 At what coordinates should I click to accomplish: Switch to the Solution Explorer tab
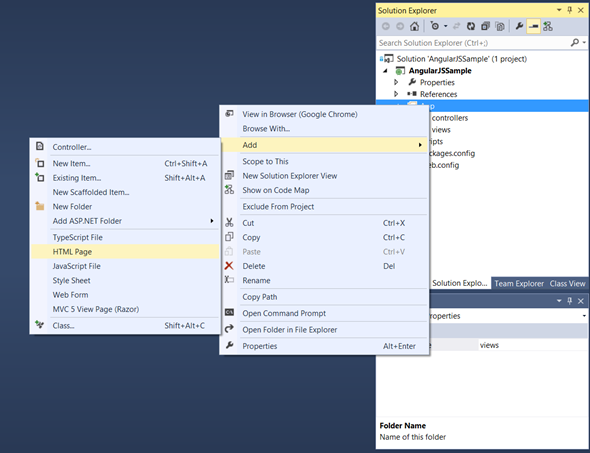pos(459,283)
